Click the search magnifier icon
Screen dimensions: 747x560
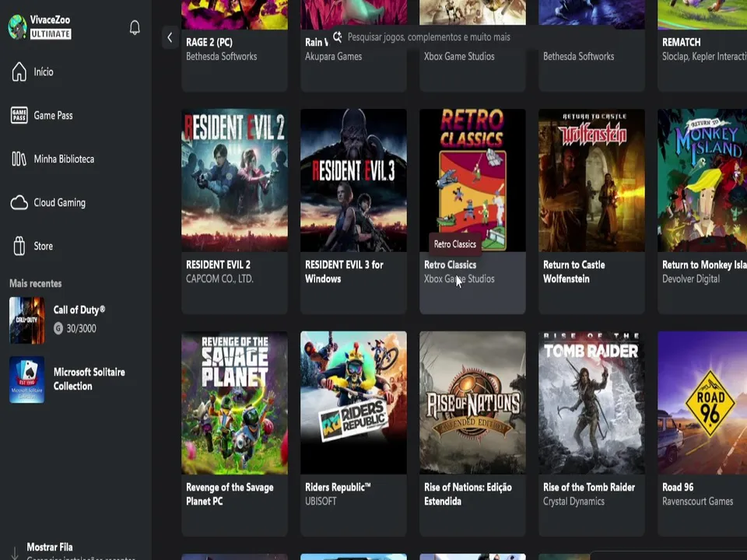tap(337, 37)
